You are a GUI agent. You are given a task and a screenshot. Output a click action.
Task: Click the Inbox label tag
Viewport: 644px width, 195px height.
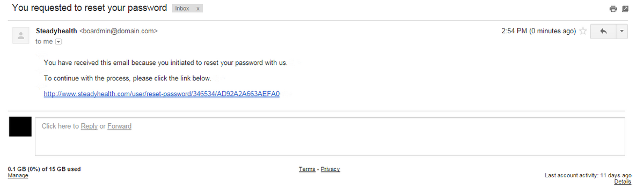pyautogui.click(x=182, y=9)
